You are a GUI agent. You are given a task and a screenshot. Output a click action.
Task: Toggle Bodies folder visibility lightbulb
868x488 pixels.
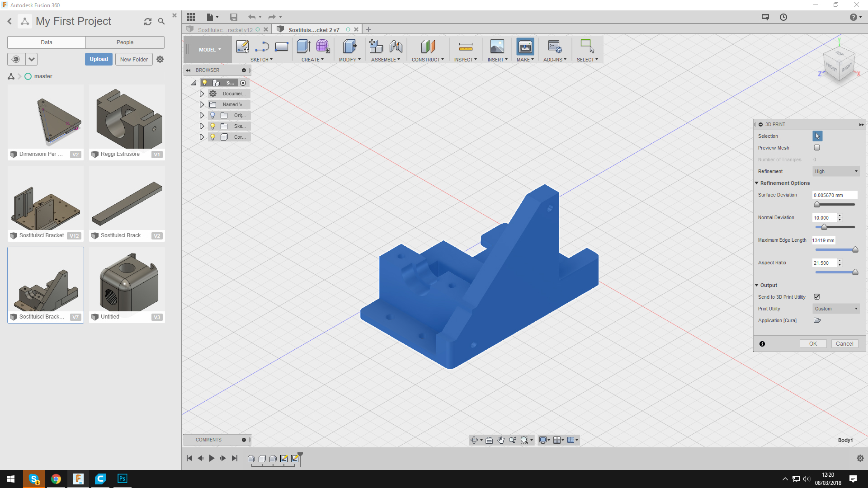[212, 137]
